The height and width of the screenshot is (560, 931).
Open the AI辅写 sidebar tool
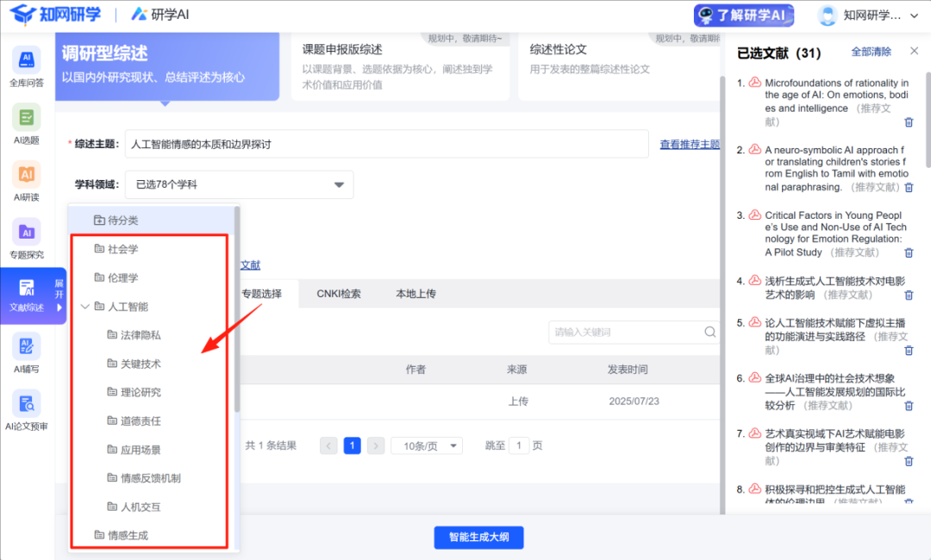26,353
